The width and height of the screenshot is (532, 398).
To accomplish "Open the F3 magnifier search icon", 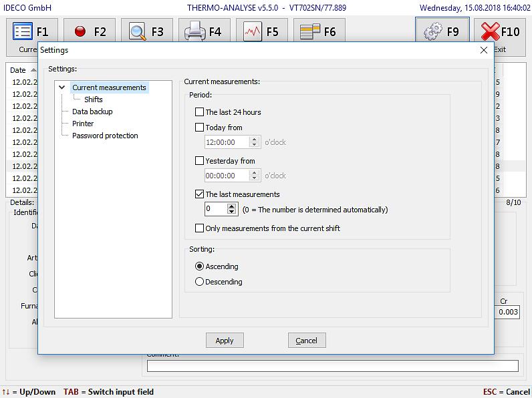I will [138, 31].
